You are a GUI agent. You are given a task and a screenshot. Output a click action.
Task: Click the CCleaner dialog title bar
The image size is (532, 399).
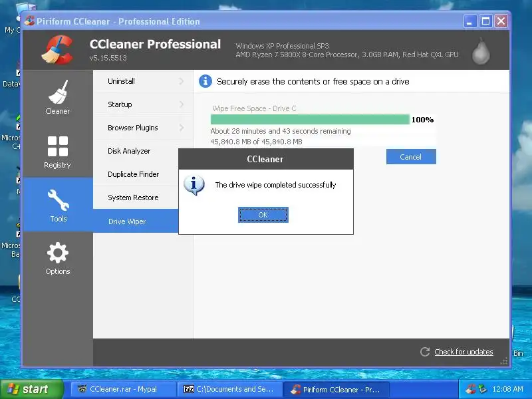265,159
